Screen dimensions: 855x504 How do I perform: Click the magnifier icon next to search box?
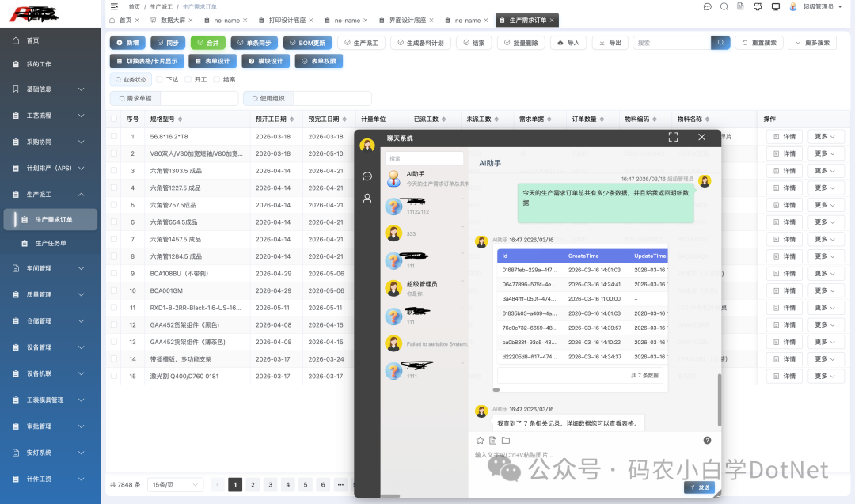pyautogui.click(x=719, y=43)
